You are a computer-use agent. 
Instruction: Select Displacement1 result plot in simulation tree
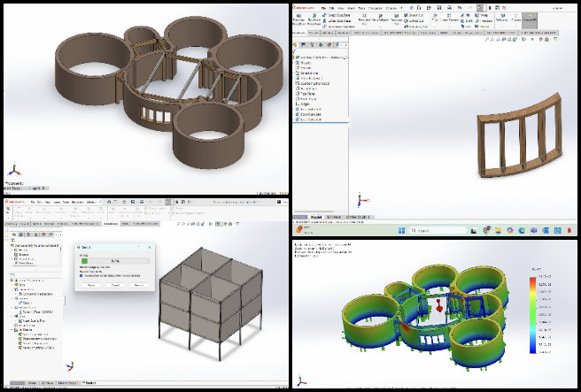(x=38, y=339)
